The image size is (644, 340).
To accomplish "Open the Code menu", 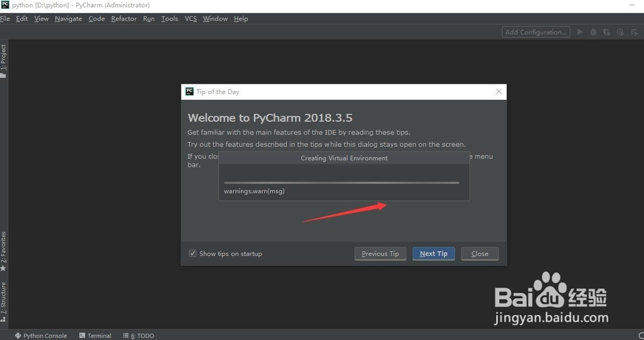I will pyautogui.click(x=97, y=19).
